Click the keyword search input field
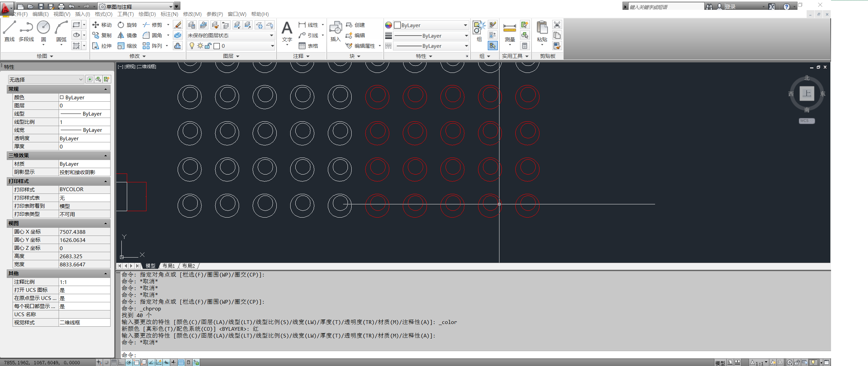The width and height of the screenshot is (868, 366). (x=666, y=7)
